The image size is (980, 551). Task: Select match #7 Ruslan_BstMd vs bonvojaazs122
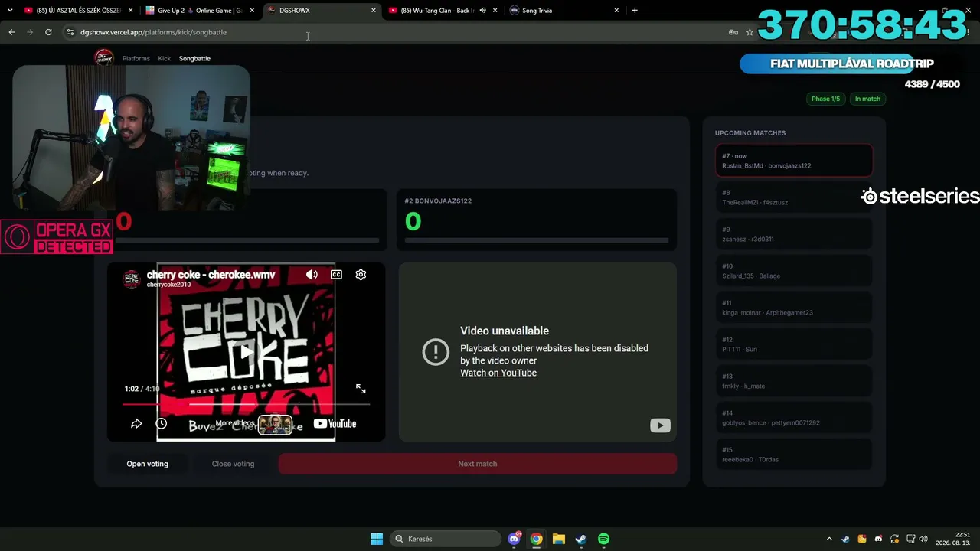[794, 161]
